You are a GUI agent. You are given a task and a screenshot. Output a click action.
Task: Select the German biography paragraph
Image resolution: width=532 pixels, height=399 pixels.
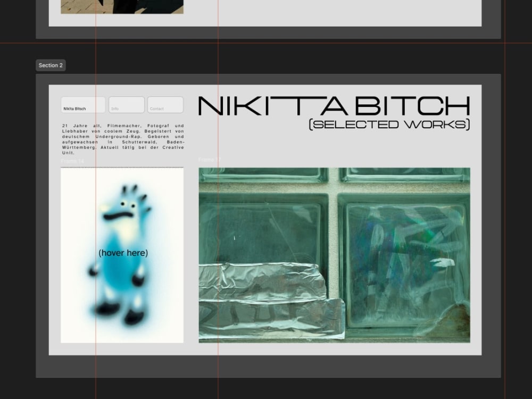coord(123,139)
